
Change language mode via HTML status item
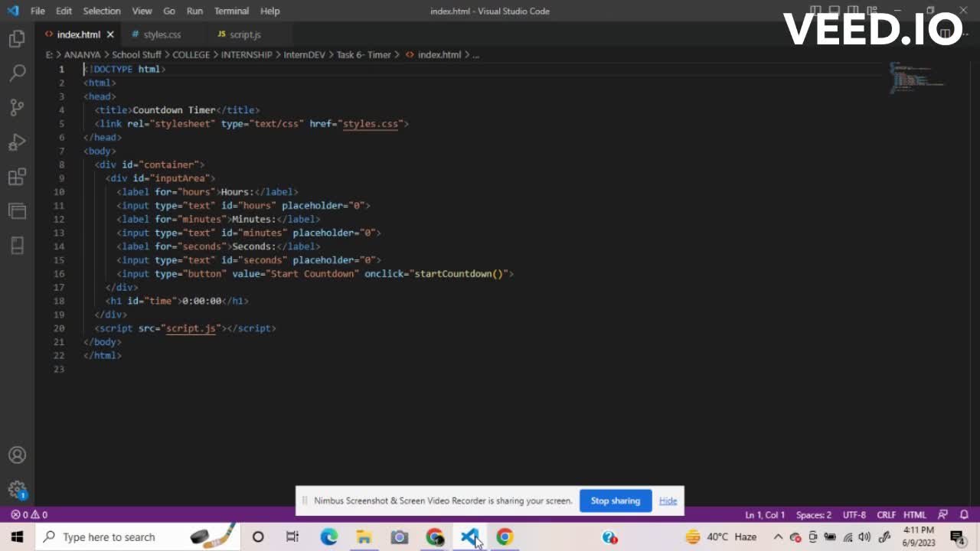tap(914, 515)
